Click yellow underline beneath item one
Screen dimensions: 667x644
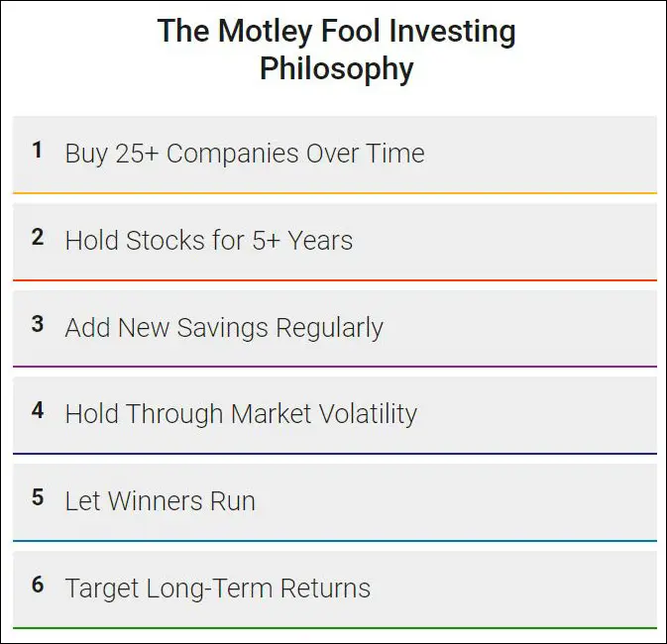(x=334, y=193)
